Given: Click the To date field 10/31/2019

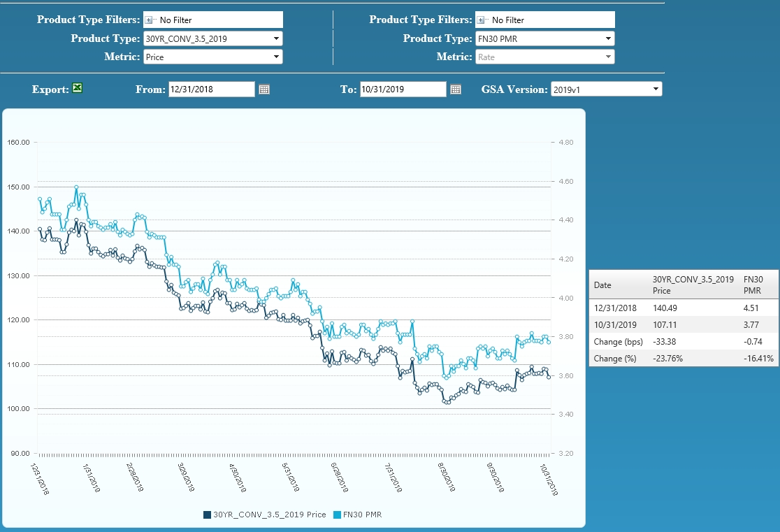Looking at the screenshot, I should (403, 89).
